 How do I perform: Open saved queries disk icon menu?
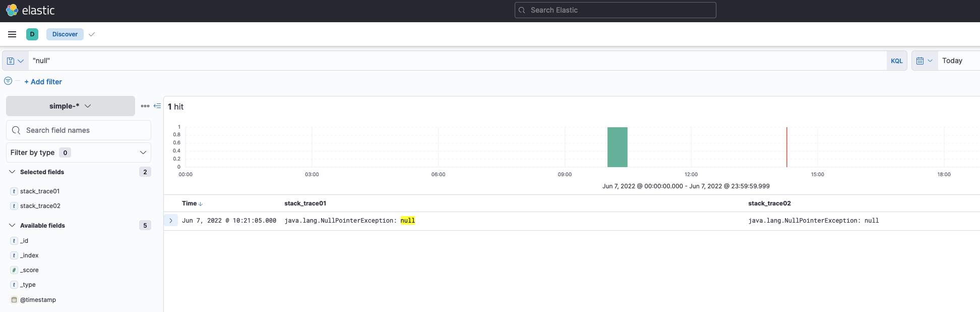[15, 61]
